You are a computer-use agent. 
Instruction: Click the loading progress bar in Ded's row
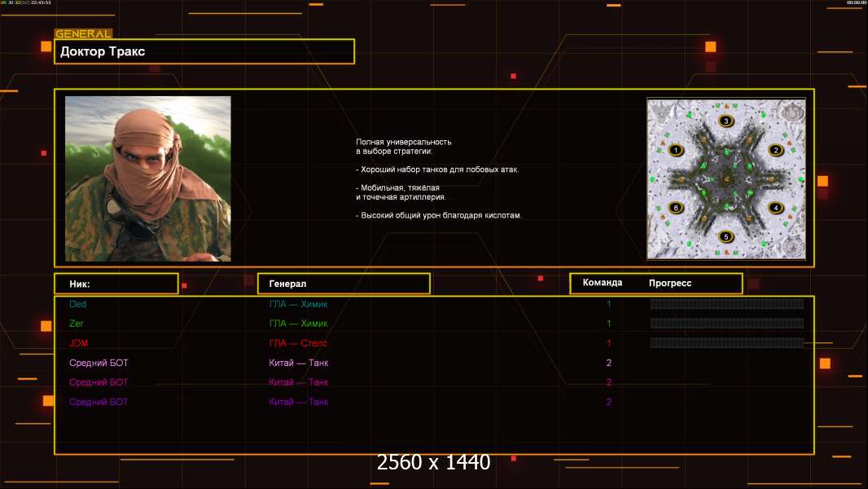tap(726, 304)
